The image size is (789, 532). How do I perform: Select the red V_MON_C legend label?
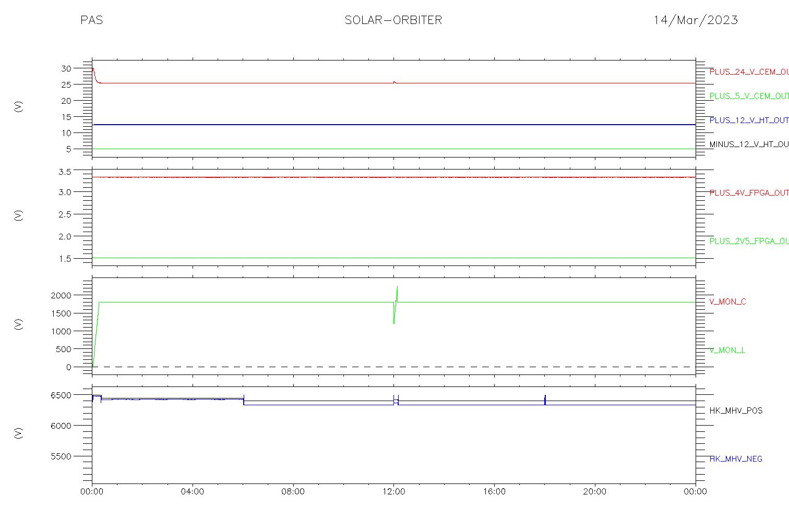point(727,301)
